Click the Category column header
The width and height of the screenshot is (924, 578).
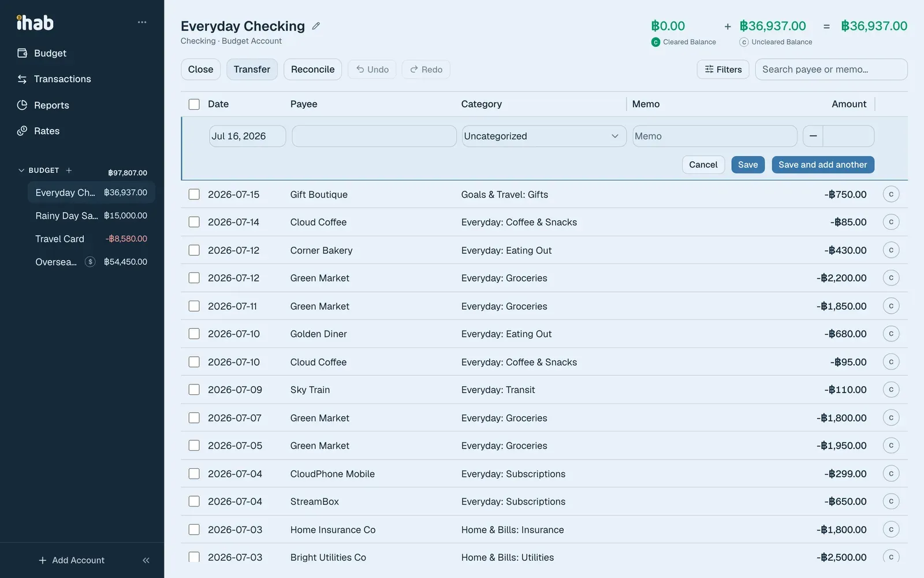481,104
